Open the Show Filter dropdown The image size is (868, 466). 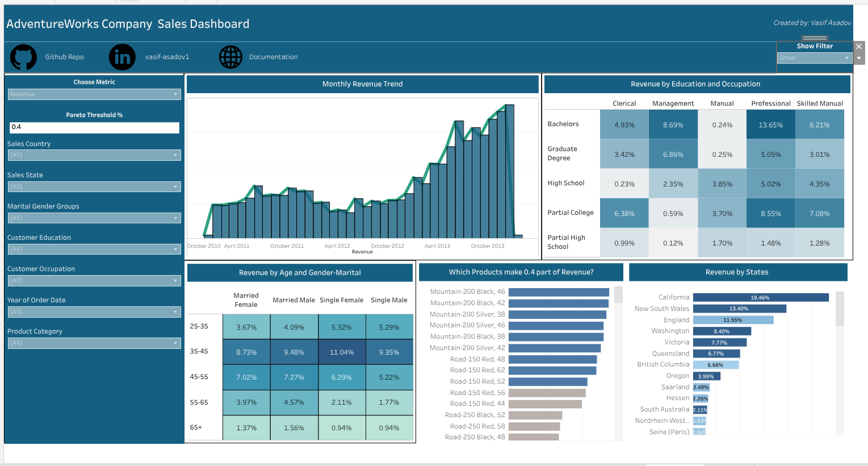[814, 58]
